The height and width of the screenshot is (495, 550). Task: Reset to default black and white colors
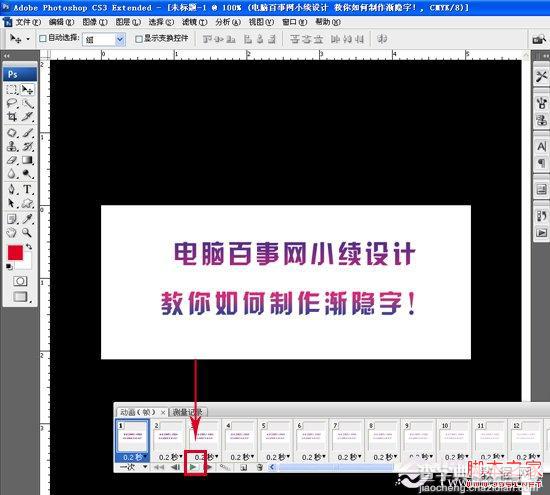tap(9, 267)
